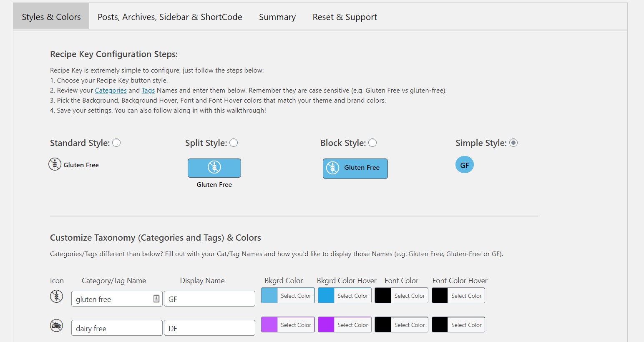This screenshot has height=342, width=644.
Task: Choose the Block Style radio button
Action: pos(372,143)
